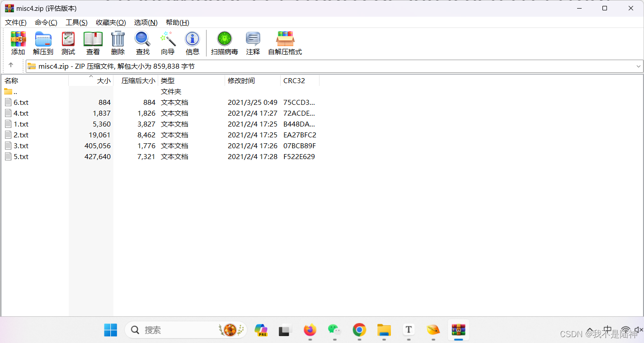
Task: Open the 选项 (Options) menu
Action: pyautogui.click(x=146, y=22)
